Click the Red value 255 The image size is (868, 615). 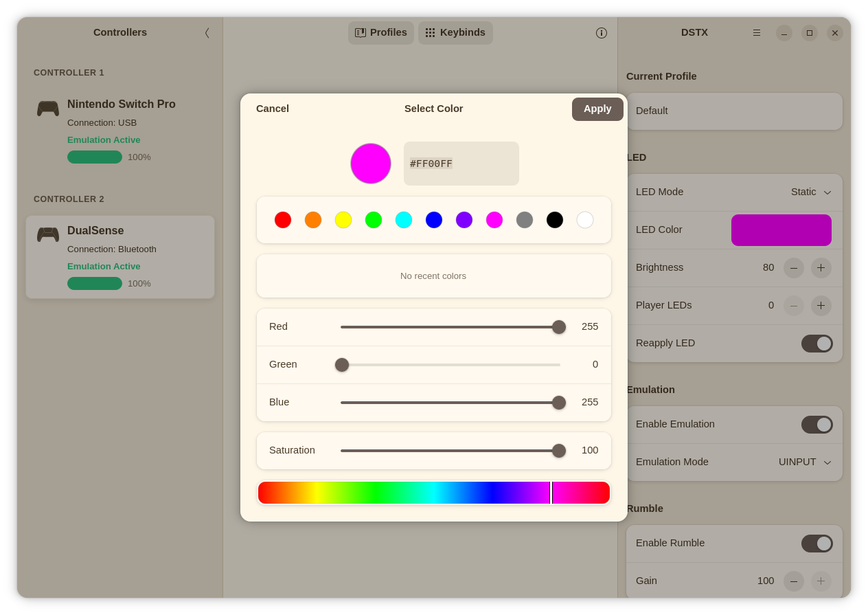coord(590,326)
